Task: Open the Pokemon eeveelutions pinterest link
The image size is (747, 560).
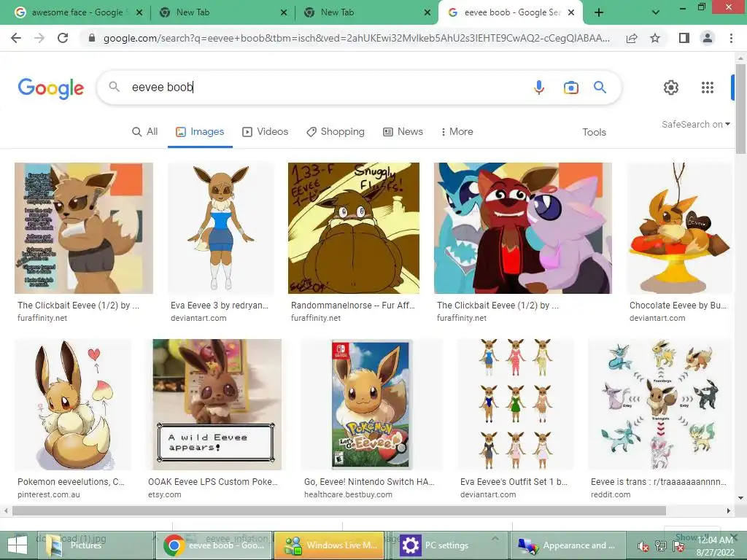Action: [71, 488]
